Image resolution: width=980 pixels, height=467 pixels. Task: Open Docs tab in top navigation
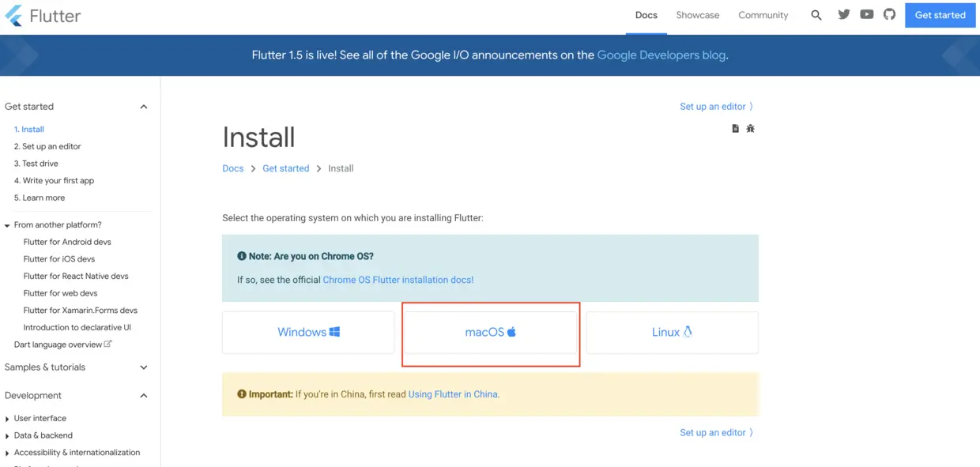[x=646, y=15]
